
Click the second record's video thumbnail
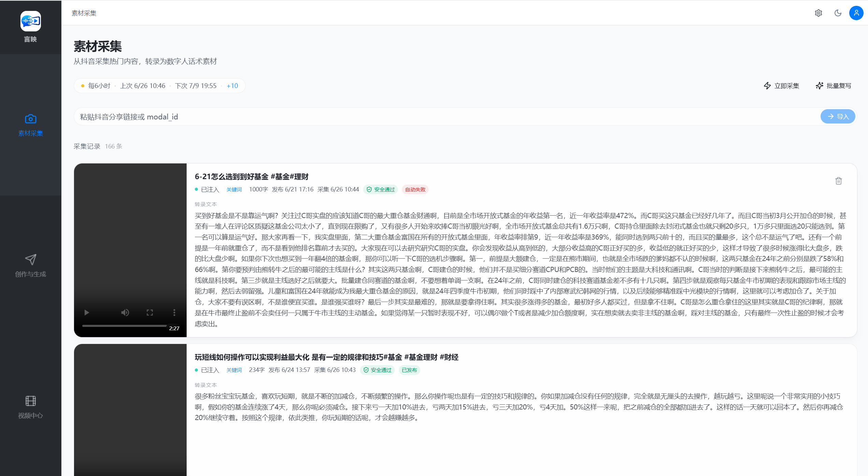[x=130, y=410]
